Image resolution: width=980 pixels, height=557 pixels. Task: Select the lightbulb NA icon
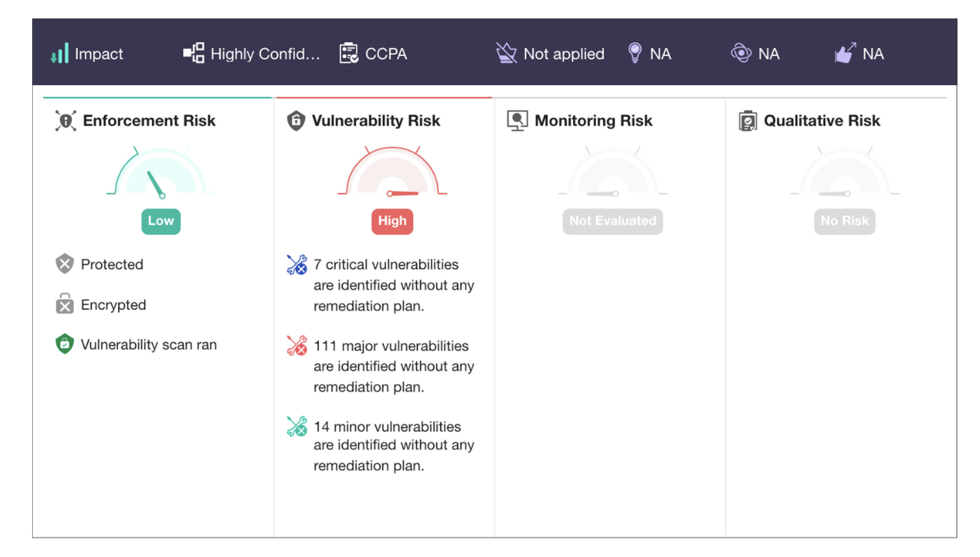pos(634,52)
